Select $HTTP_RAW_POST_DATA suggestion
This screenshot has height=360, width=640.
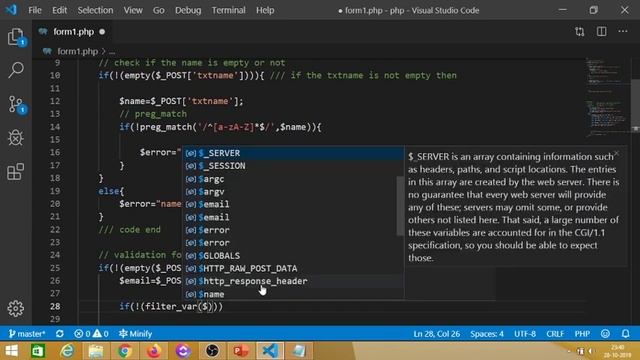[293, 268]
